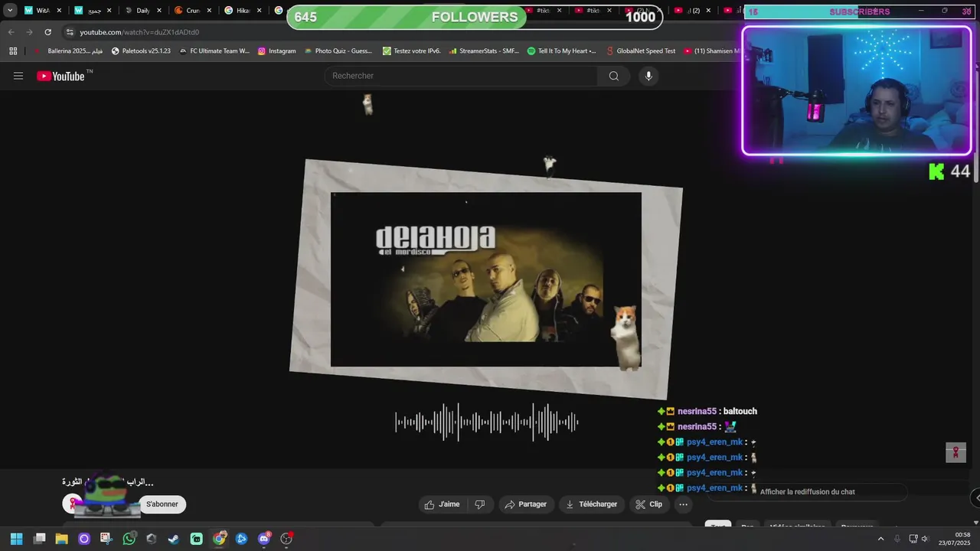Open the StreamerStats - SMF bookmark
980x551 pixels.
(x=484, y=51)
